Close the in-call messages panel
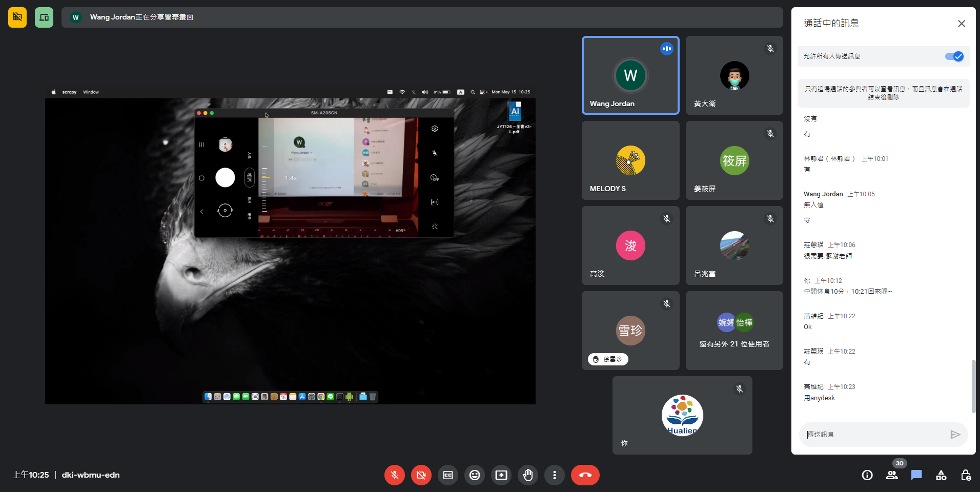Image resolution: width=980 pixels, height=492 pixels. coord(962,24)
